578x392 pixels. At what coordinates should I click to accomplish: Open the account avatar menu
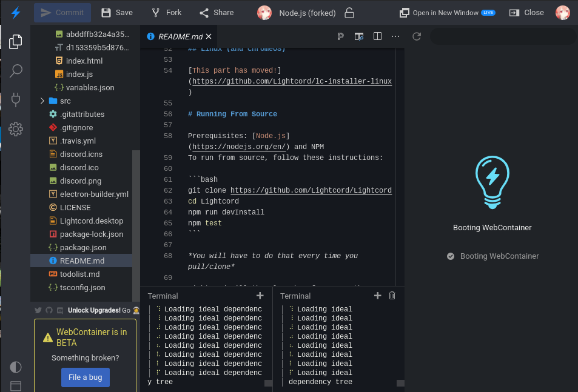[563, 12]
